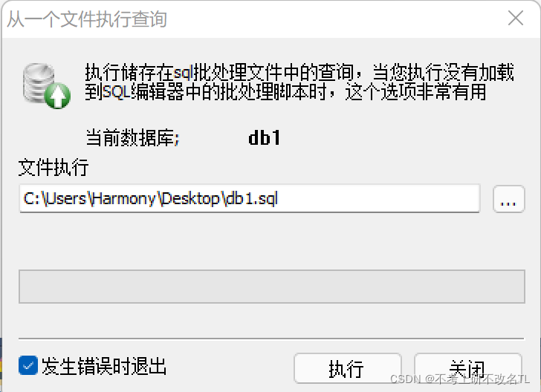Click the database upload icon
Image resolution: width=541 pixels, height=392 pixels.
coord(47,86)
